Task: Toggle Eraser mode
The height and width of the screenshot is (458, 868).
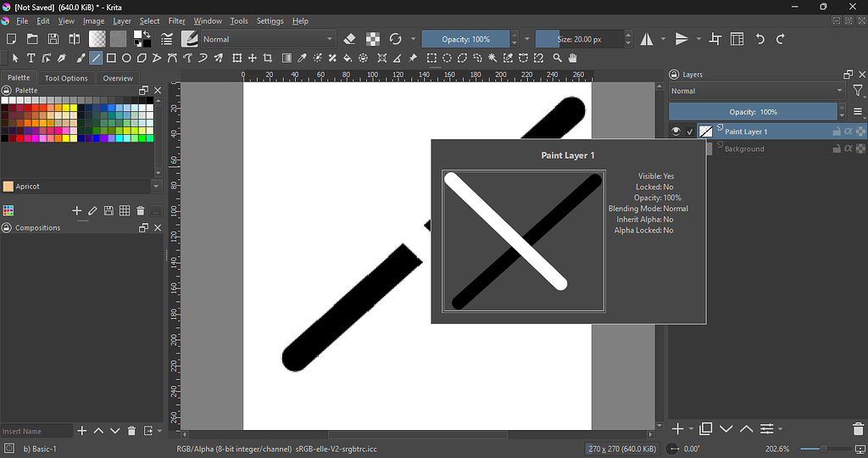Action: coord(349,39)
